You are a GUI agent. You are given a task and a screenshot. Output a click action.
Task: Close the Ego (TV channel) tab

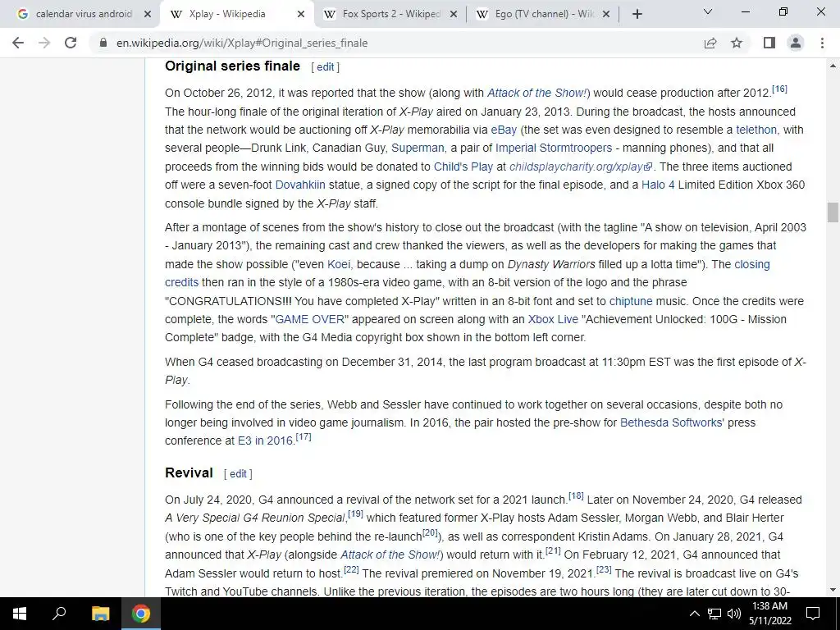pyautogui.click(x=606, y=15)
